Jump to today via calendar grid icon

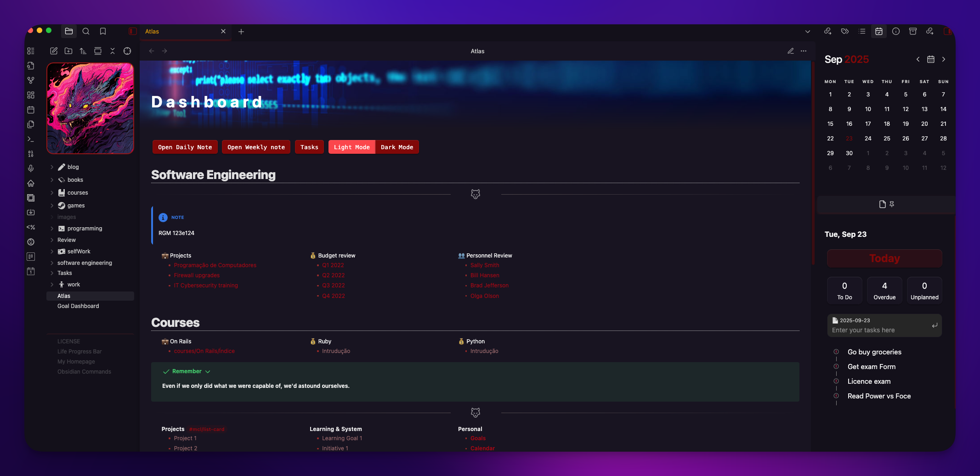tap(931, 59)
